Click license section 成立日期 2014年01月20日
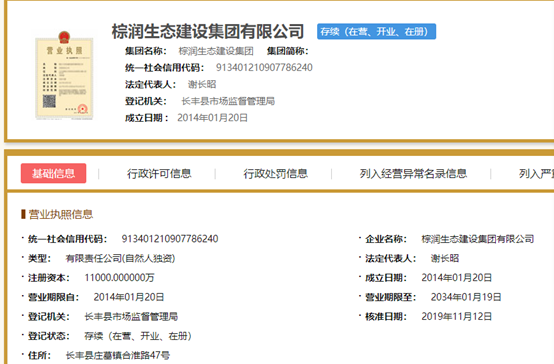Screen dimensions: 554x364 (456, 278)
